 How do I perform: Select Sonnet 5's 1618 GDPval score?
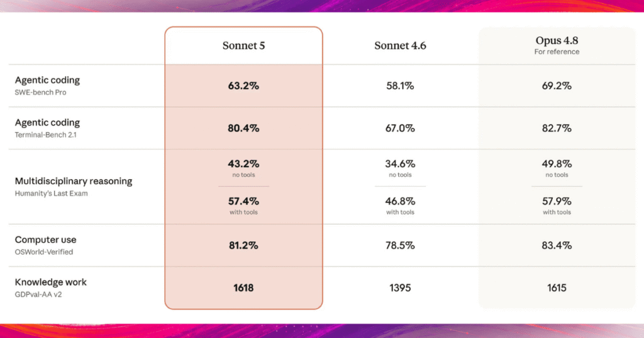[243, 288]
